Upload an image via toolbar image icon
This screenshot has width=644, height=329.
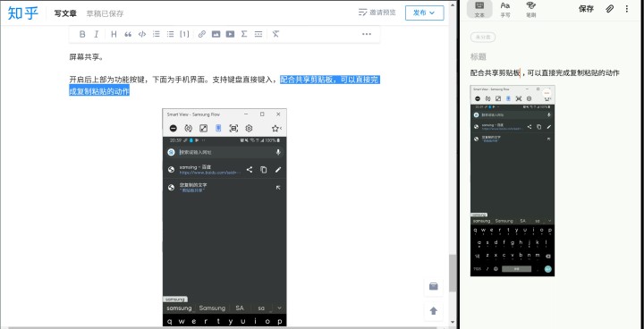pos(216,35)
